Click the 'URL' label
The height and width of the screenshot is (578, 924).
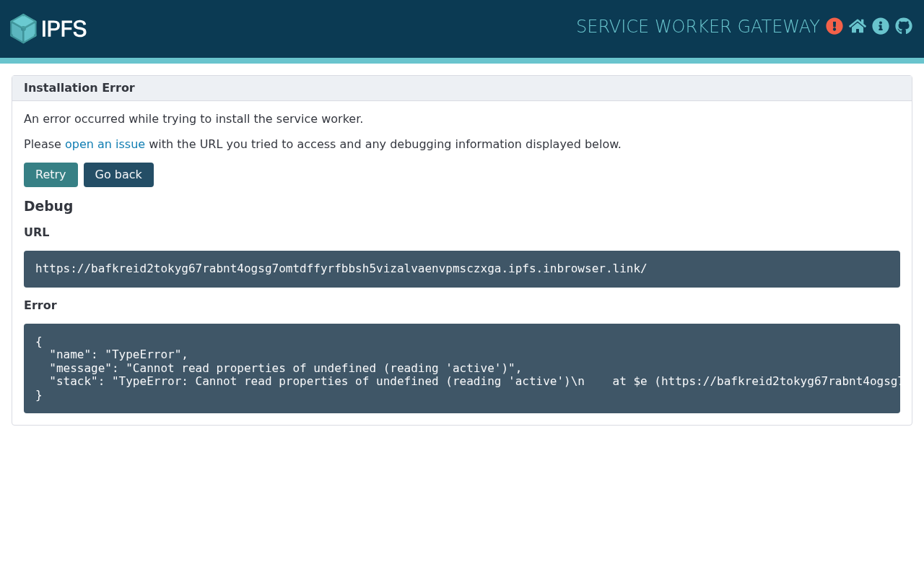click(x=37, y=233)
